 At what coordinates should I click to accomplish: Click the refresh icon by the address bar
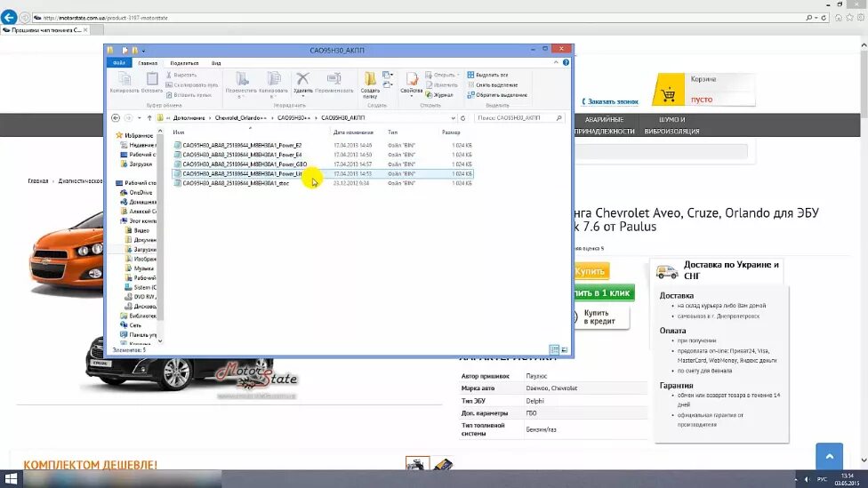point(462,118)
